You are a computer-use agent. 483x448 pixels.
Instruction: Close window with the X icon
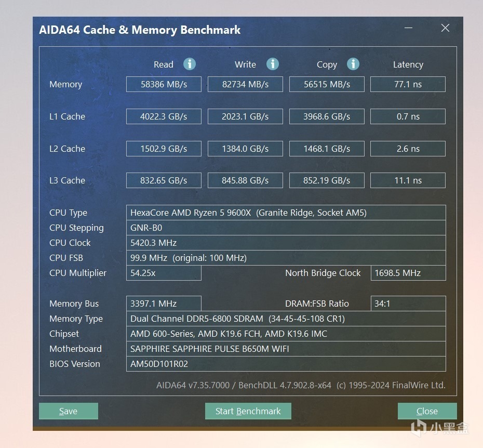point(445,28)
